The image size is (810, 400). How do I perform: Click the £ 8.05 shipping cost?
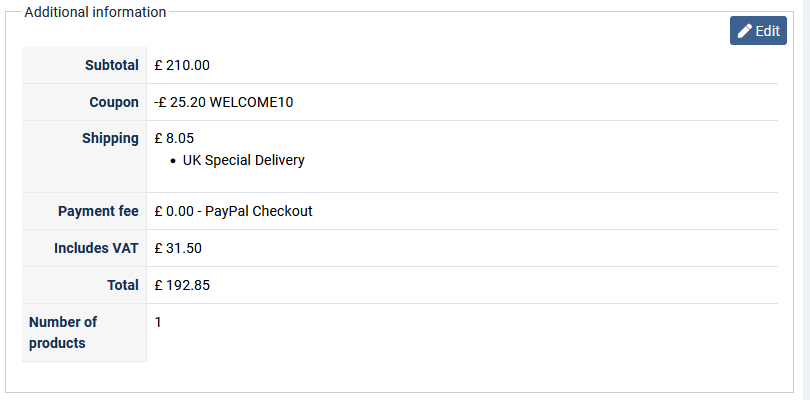tap(174, 138)
